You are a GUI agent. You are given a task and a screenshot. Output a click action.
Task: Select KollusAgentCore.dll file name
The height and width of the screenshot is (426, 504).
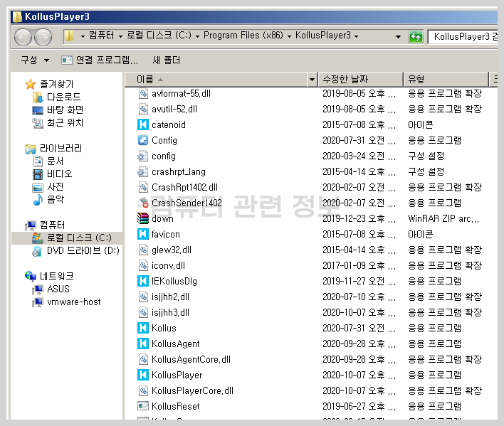coord(191,360)
